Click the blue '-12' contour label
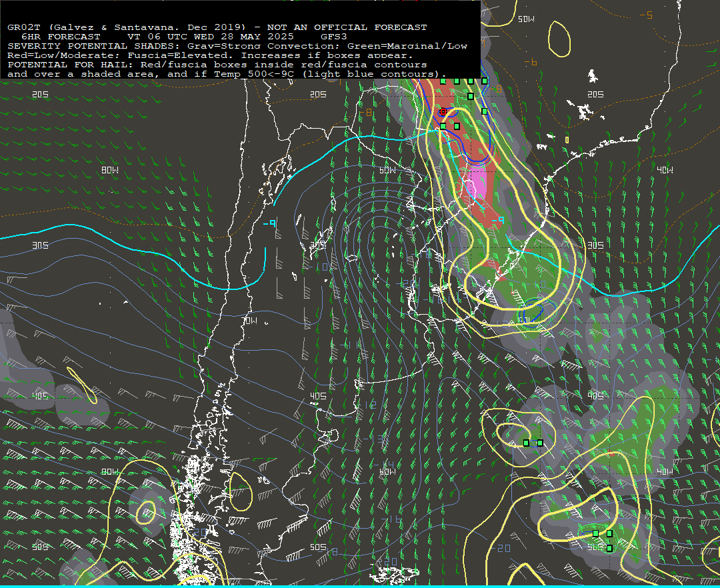 367,405
